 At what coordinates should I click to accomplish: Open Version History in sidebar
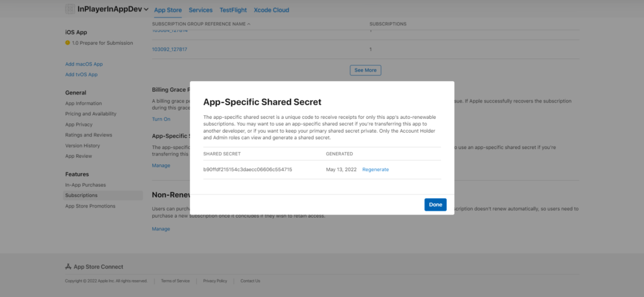82,145
